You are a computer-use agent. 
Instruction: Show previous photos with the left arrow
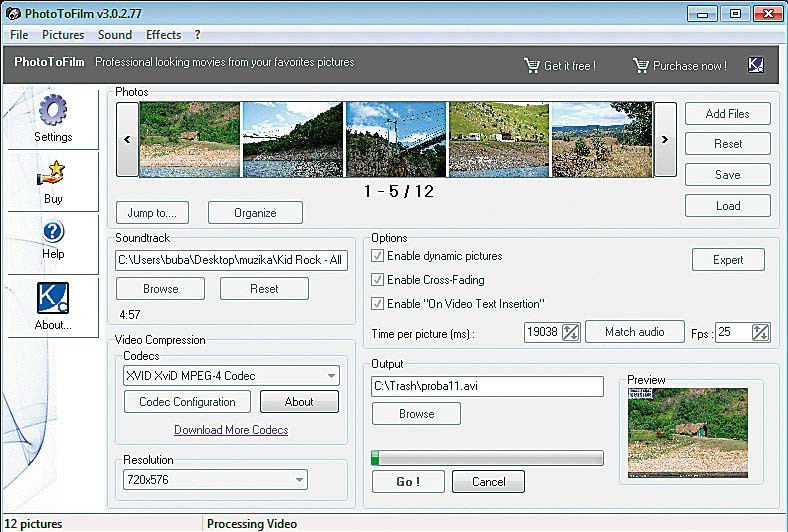(127, 140)
